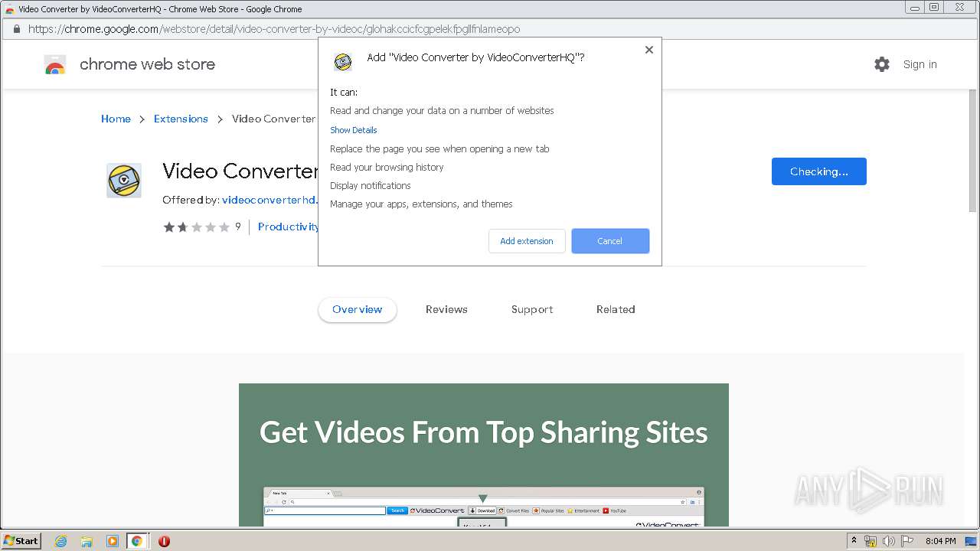Click the volume tray icon

tap(889, 541)
